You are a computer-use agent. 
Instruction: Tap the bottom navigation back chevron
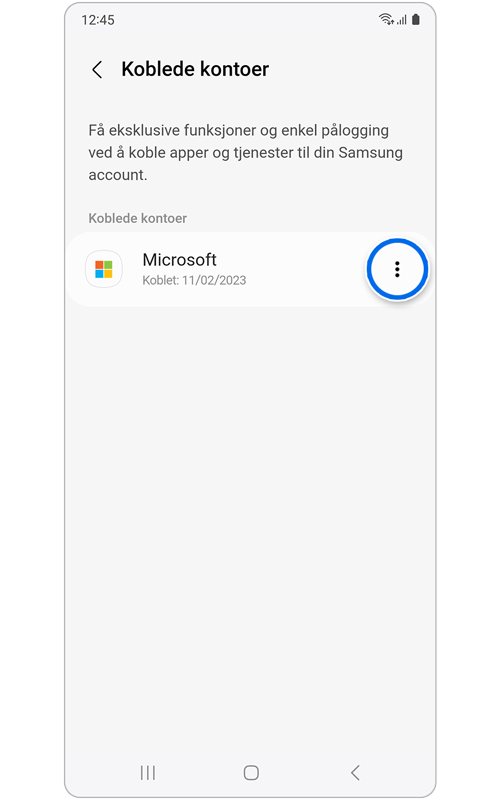click(356, 772)
